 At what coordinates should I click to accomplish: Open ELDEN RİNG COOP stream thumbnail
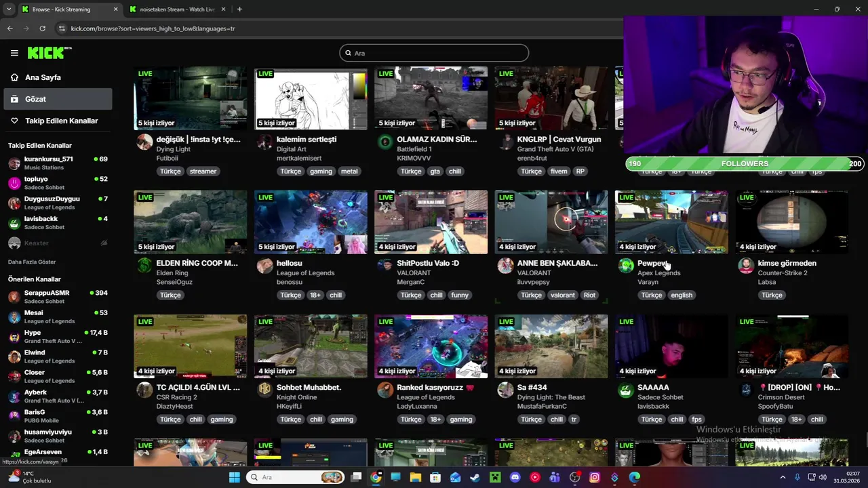pos(191,222)
